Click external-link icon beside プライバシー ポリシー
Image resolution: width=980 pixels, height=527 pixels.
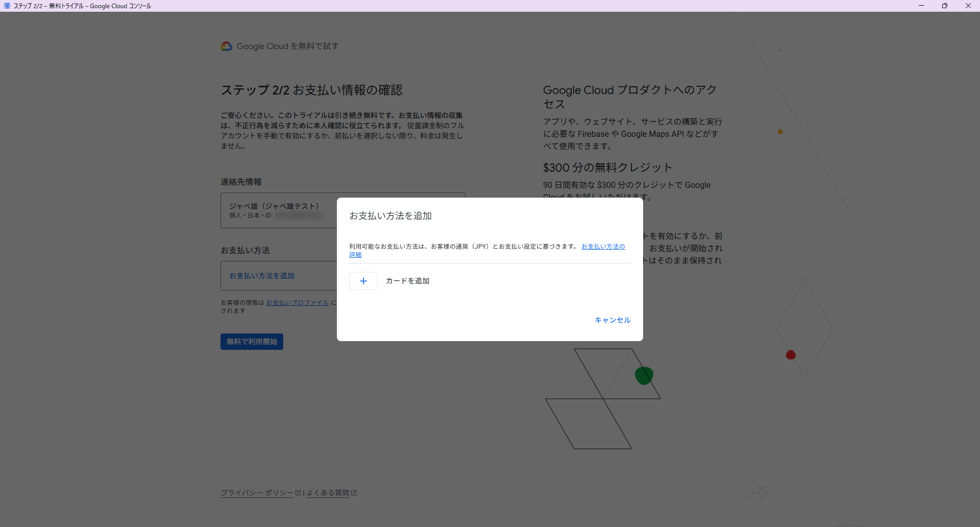tap(298, 493)
